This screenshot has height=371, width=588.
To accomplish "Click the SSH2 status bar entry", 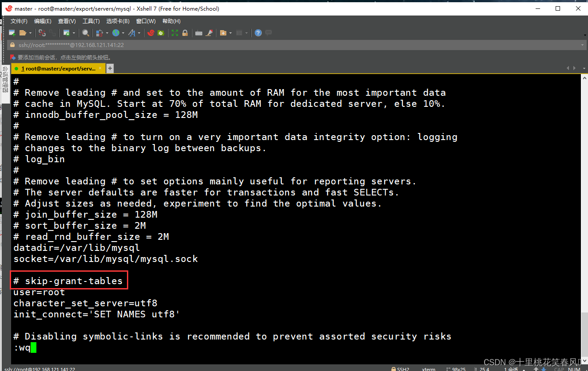I will coord(400,369).
